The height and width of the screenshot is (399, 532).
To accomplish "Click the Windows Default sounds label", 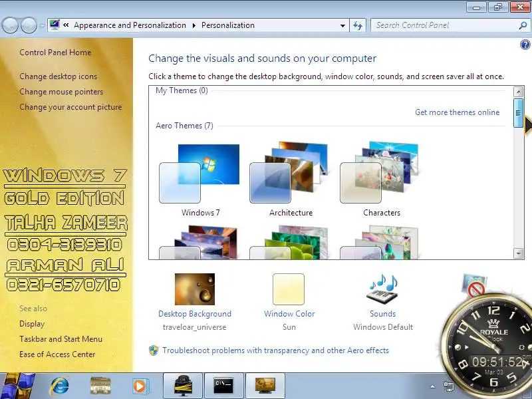I will [383, 327].
